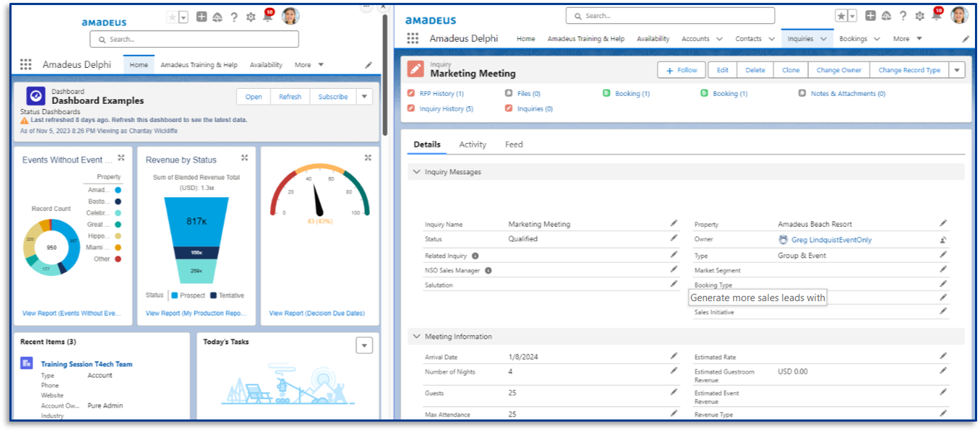Switch to the Activity tab
The height and width of the screenshot is (431, 980).
click(x=473, y=144)
